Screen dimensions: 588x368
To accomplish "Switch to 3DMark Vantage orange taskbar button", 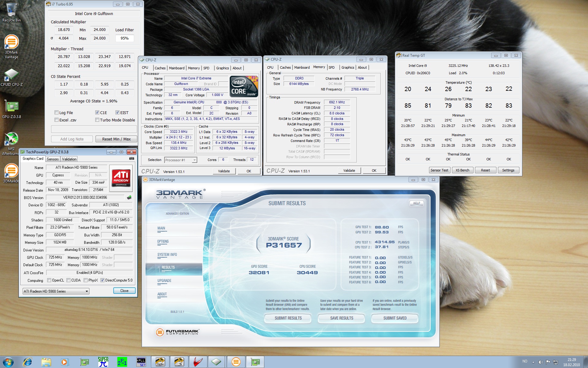I will 236,362.
